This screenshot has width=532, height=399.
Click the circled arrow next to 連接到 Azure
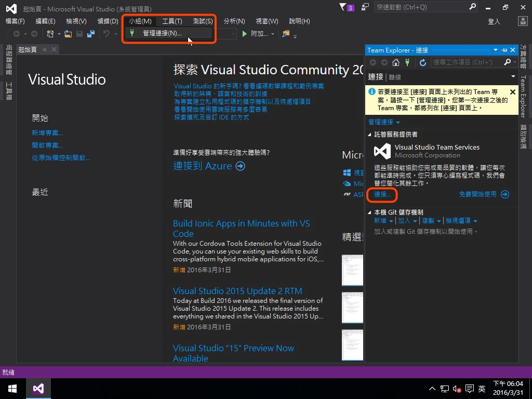pos(241,166)
